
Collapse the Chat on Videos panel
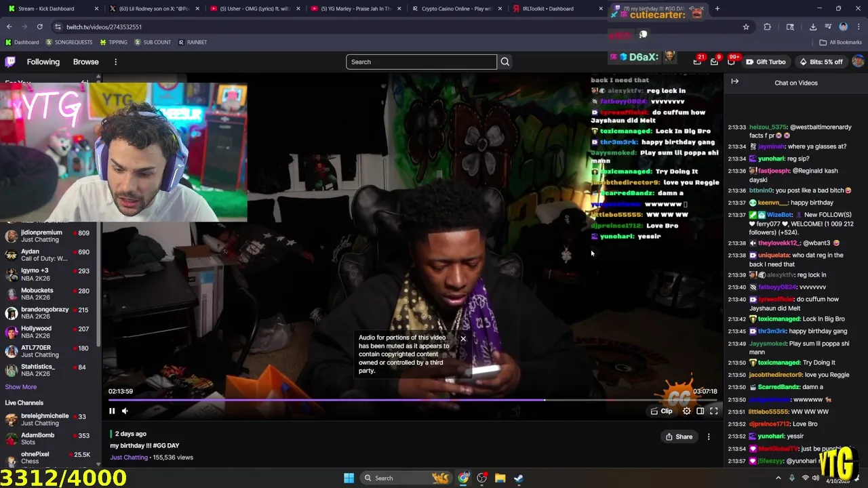coord(734,82)
